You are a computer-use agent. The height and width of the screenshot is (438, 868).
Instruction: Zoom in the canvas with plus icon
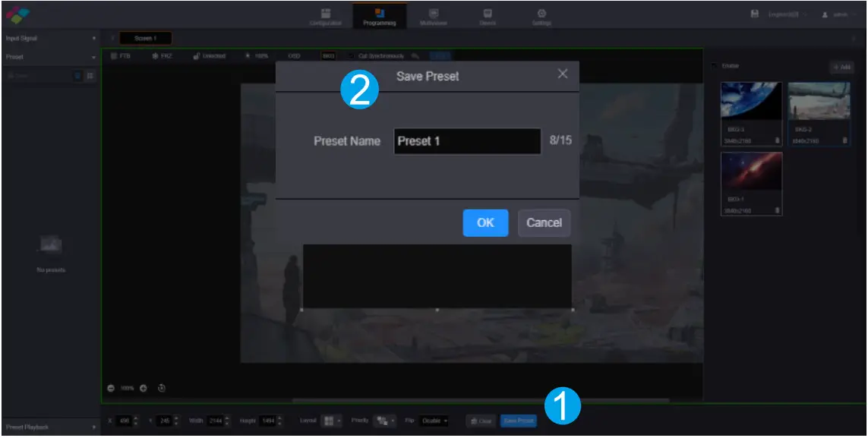click(x=143, y=388)
